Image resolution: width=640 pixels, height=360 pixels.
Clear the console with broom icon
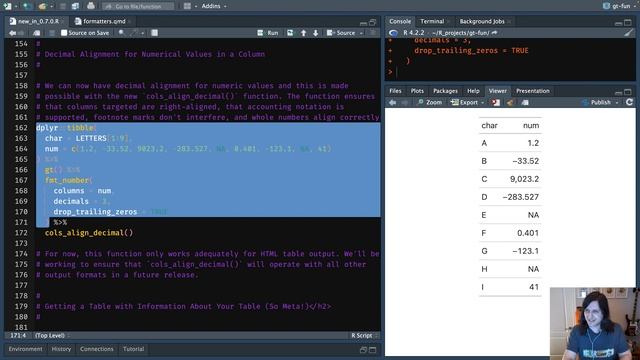[629, 33]
